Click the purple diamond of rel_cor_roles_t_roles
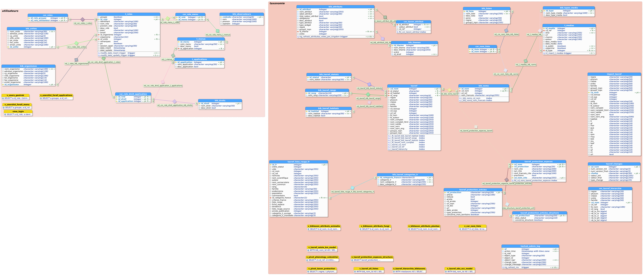This screenshot has width=644, height=276. tap(83, 20)
